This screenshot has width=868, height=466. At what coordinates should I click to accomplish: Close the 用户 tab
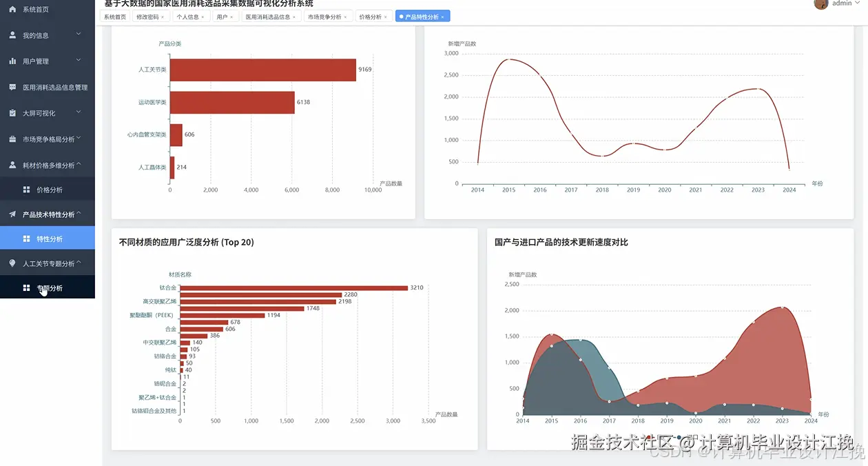[x=231, y=17]
